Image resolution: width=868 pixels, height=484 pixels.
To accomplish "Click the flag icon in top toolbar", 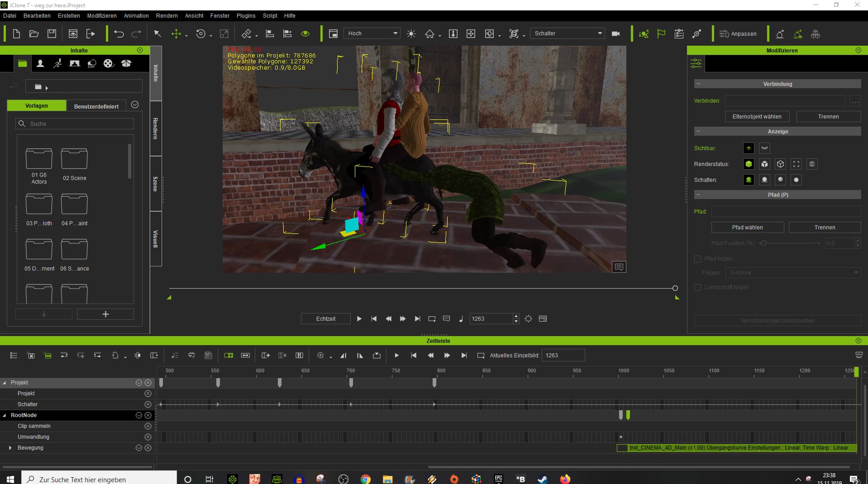I will pyautogui.click(x=661, y=34).
